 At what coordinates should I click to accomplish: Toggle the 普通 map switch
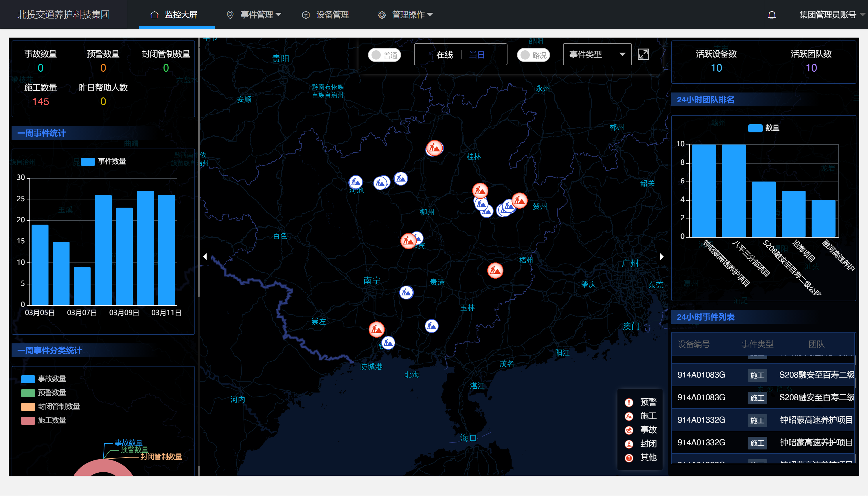pos(384,55)
